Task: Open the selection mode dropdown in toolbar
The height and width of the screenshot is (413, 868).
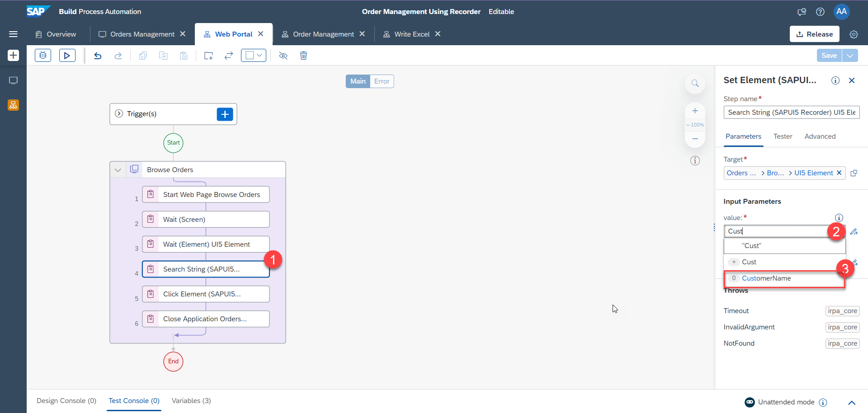Action: click(254, 56)
